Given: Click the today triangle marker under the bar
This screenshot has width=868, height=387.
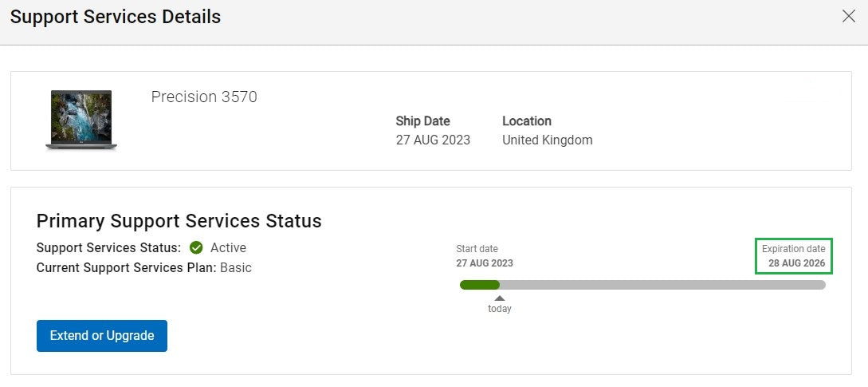Looking at the screenshot, I should (500, 298).
